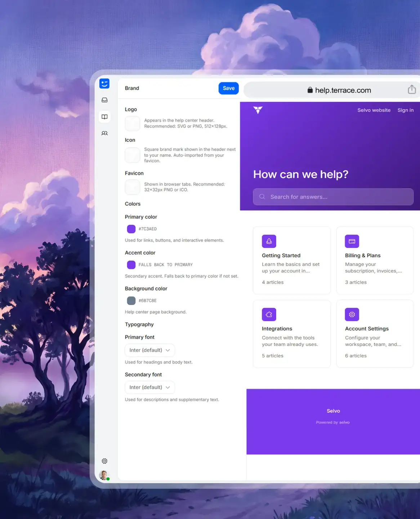Click the user avatar in sidebar

[x=104, y=475]
